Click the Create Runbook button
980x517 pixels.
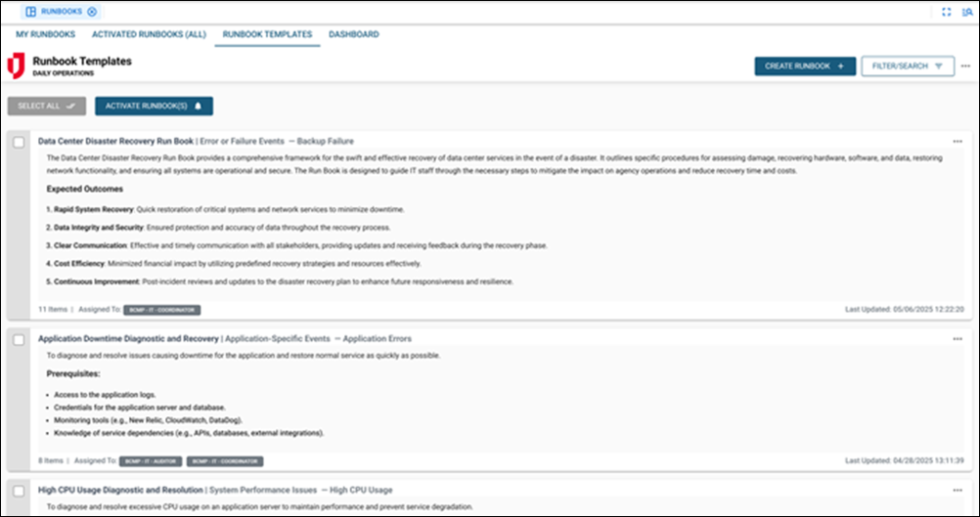(x=804, y=66)
